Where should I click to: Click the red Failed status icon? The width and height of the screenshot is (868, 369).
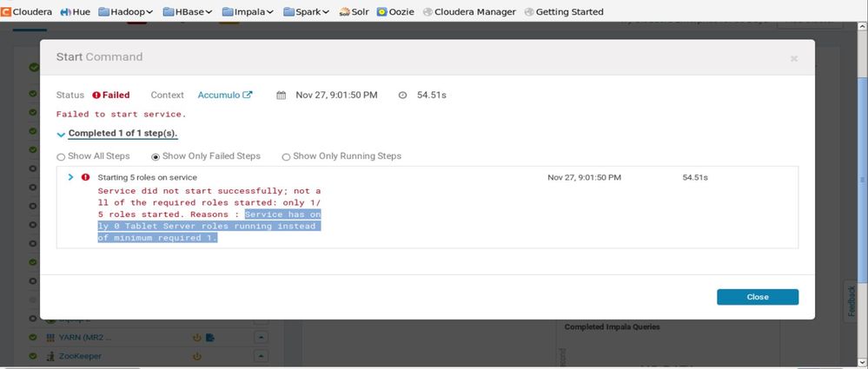(96, 96)
